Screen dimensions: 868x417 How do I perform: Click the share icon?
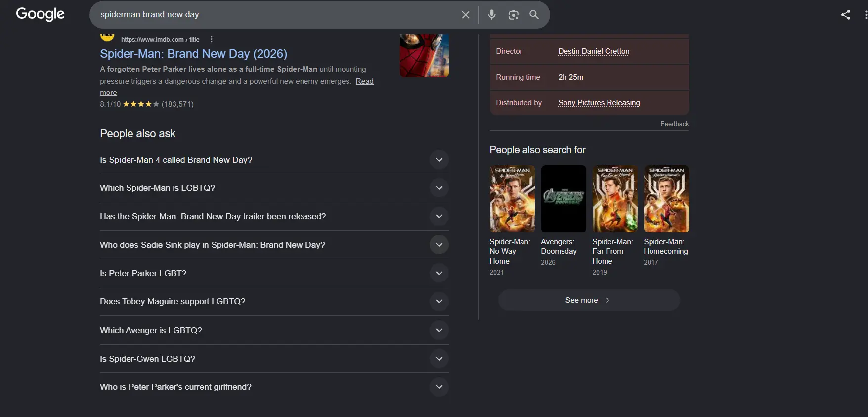[846, 15]
